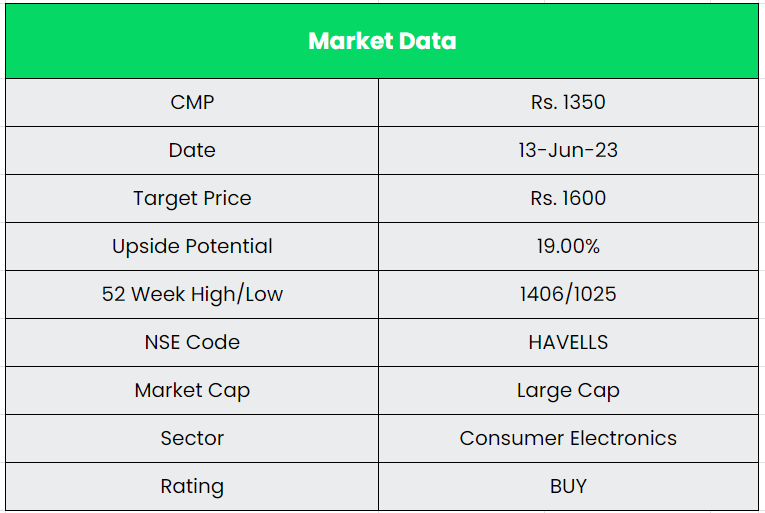
Task: Click the 19.00% upside value
Action: click(568, 246)
